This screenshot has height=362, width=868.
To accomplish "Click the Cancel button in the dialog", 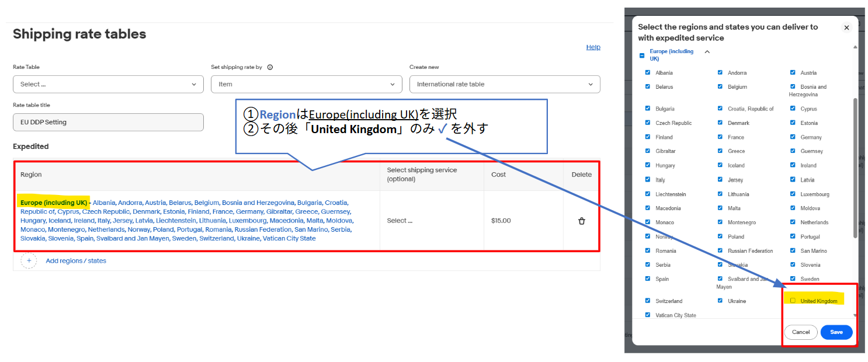I will [x=800, y=332].
